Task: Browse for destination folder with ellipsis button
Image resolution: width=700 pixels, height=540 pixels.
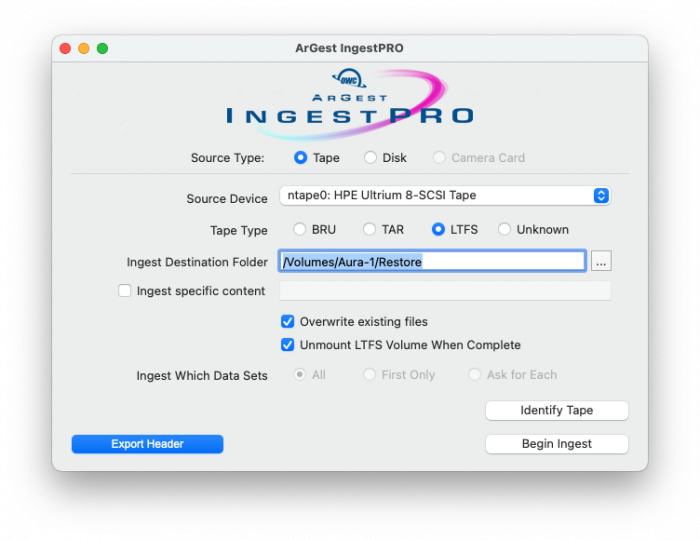Action: coord(601,261)
